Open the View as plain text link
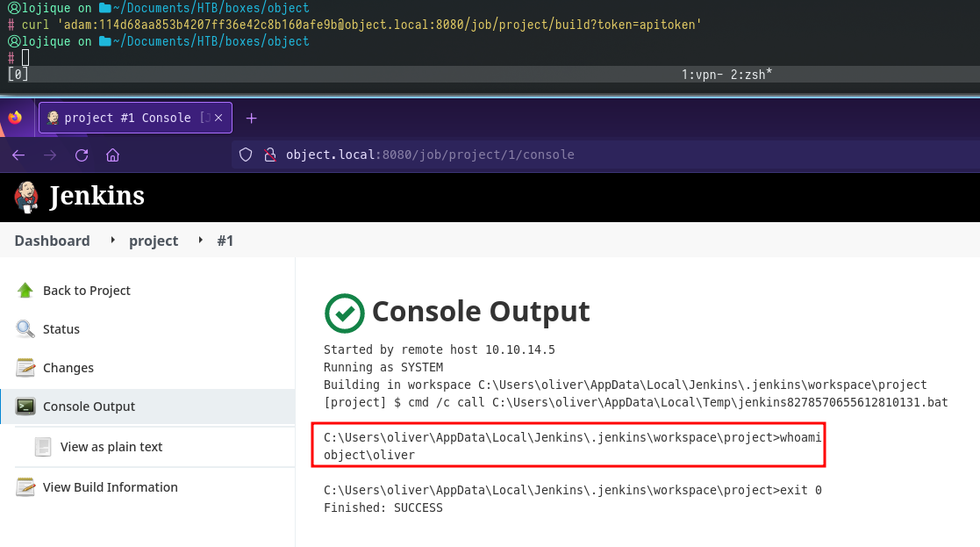This screenshot has height=547, width=980. (x=111, y=447)
